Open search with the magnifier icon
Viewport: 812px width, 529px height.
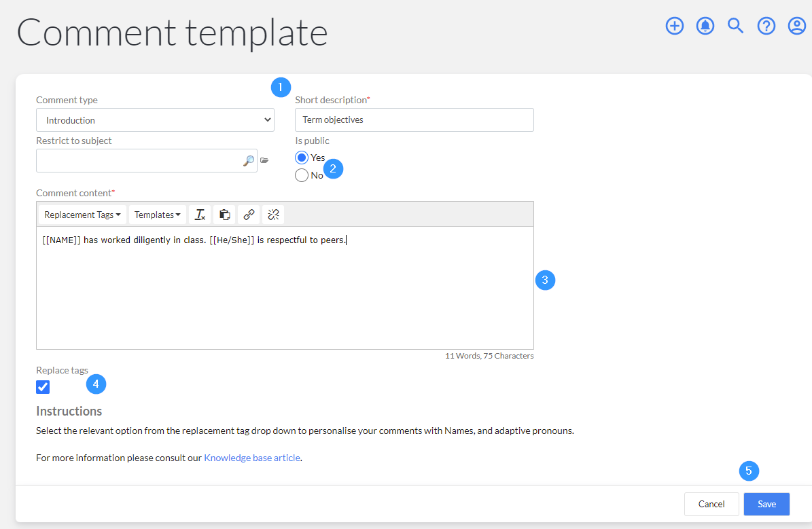735,26
